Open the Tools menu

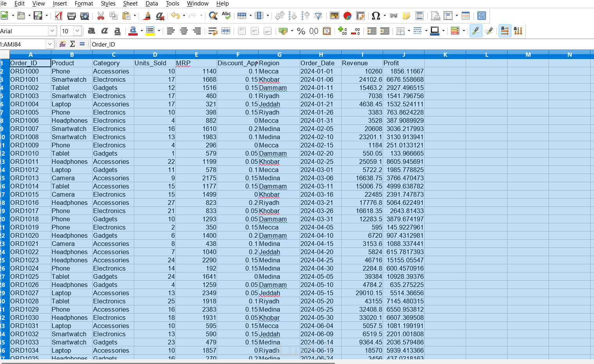[x=173, y=4]
